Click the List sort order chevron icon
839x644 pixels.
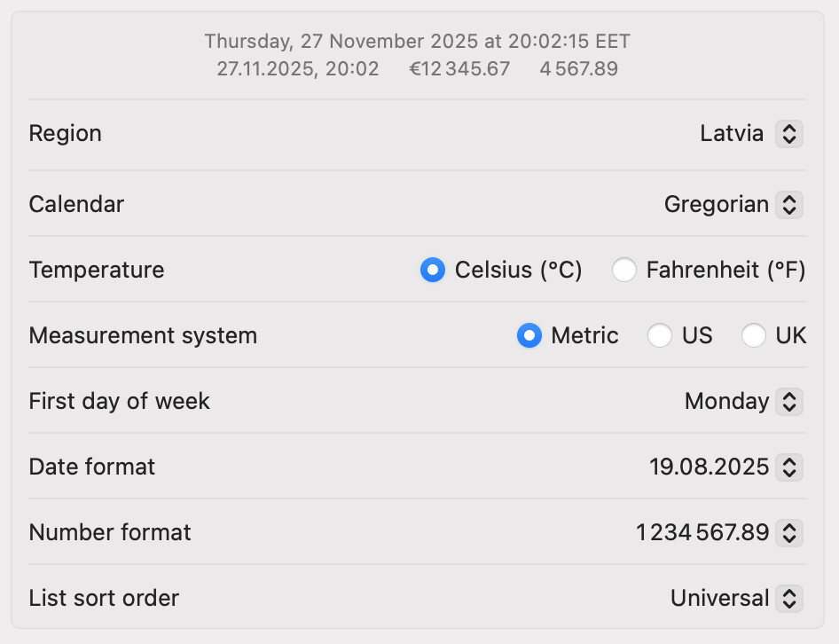[x=788, y=598]
